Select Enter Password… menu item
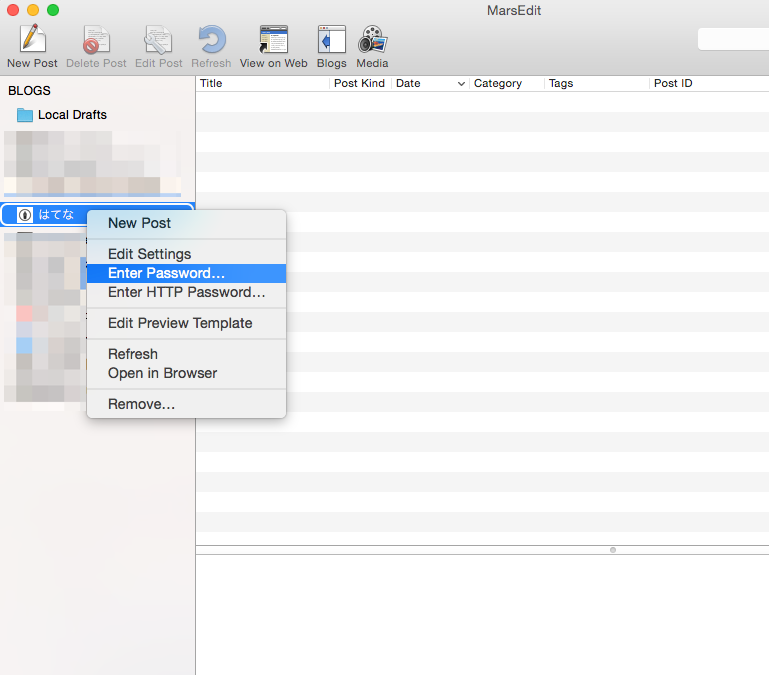The image size is (769, 675). pyautogui.click(x=186, y=273)
